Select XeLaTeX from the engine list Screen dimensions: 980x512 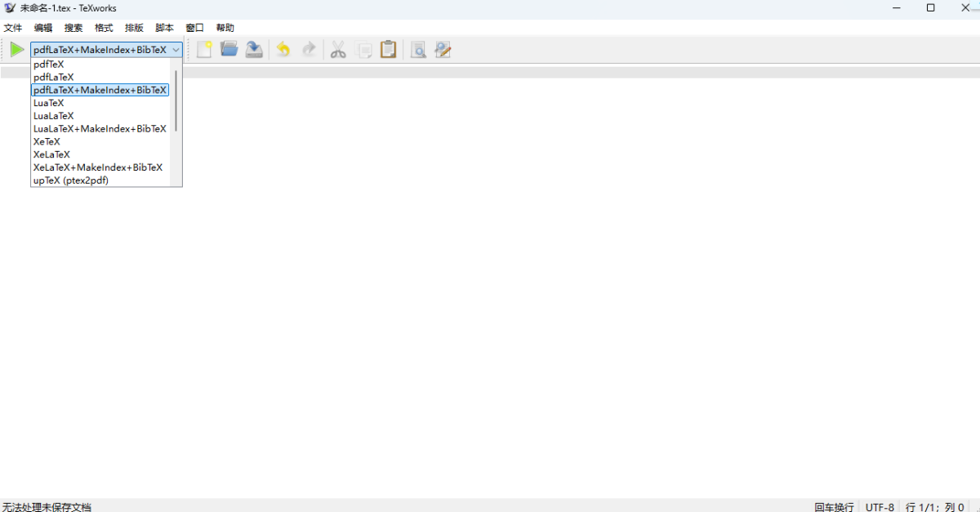(51, 154)
